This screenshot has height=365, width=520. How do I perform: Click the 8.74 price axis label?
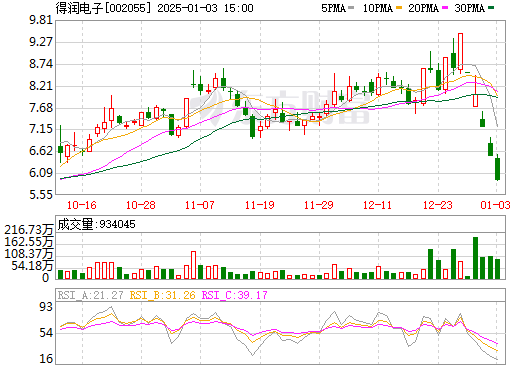tap(41, 64)
